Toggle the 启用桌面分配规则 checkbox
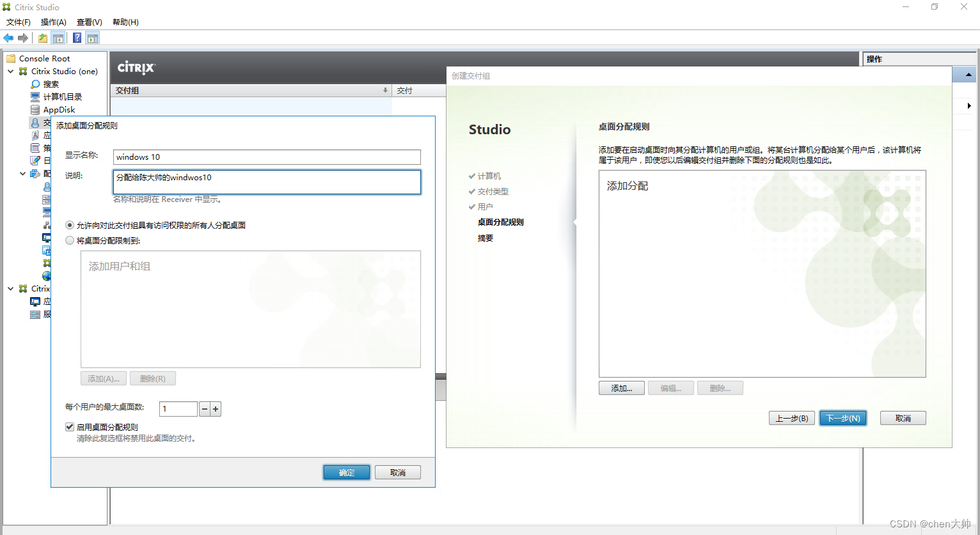 tap(70, 427)
